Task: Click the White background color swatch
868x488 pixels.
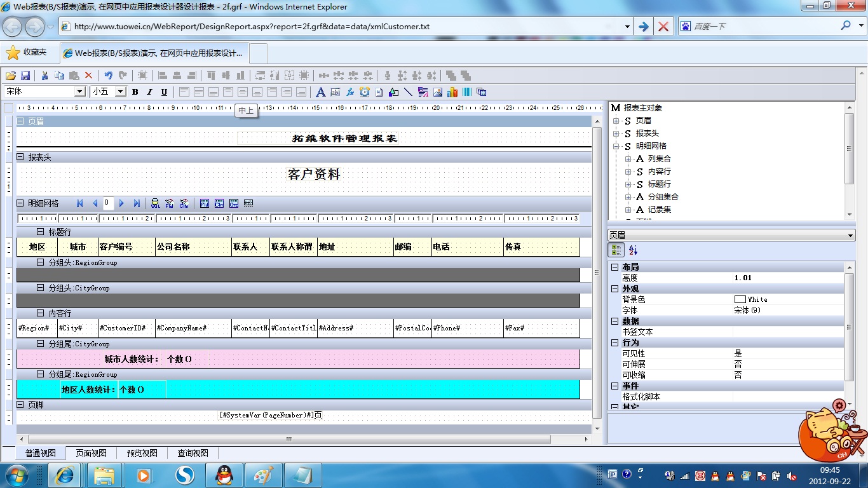Action: pos(740,299)
